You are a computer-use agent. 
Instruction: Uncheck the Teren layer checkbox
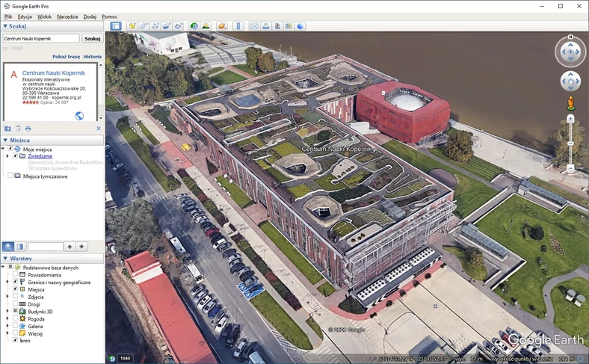[x=15, y=340]
